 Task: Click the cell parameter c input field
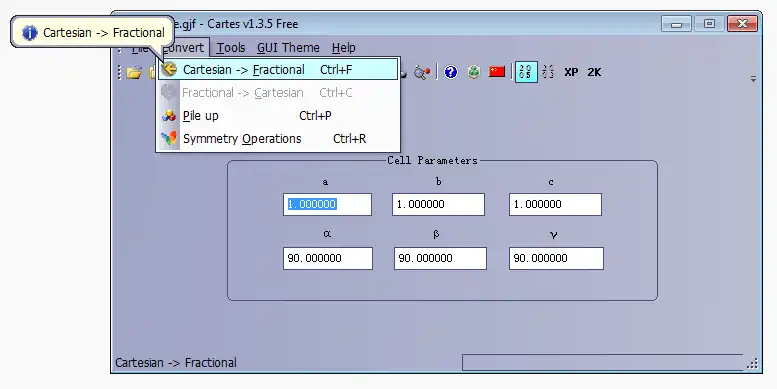point(555,204)
